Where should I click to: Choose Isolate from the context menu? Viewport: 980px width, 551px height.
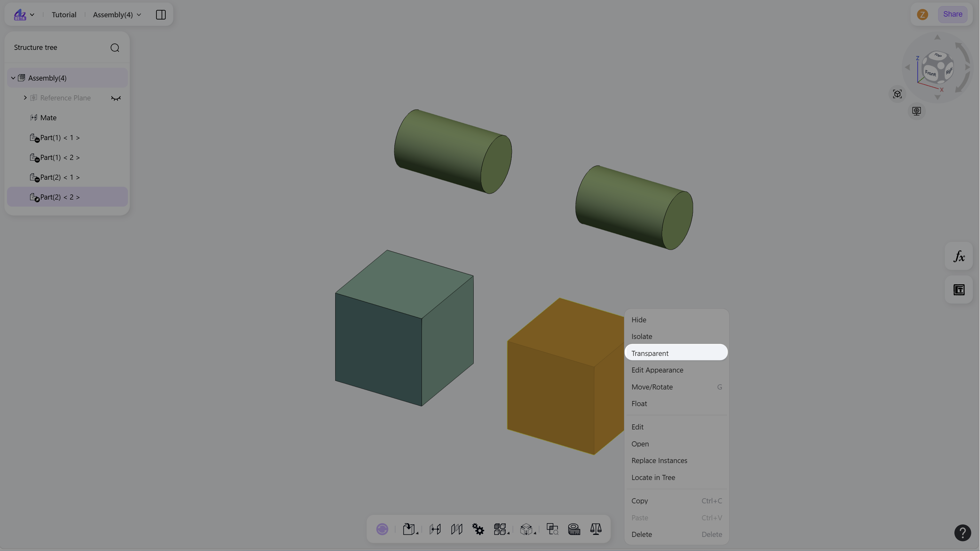[x=676, y=336]
